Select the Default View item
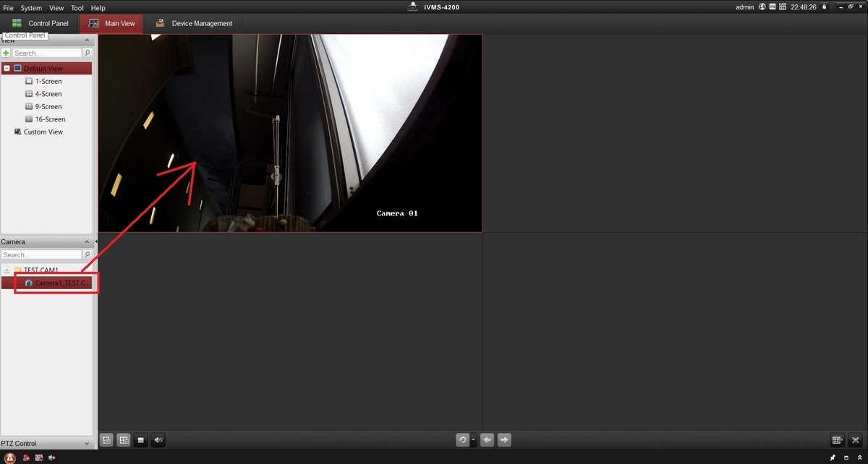 click(46, 69)
